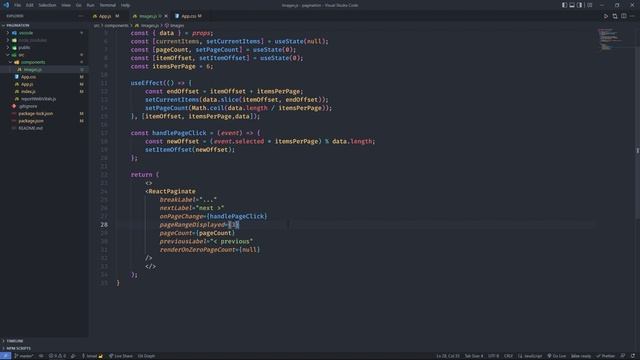The width and height of the screenshot is (640, 360).
Task: Open notifications bell in status bar
Action: point(633,356)
